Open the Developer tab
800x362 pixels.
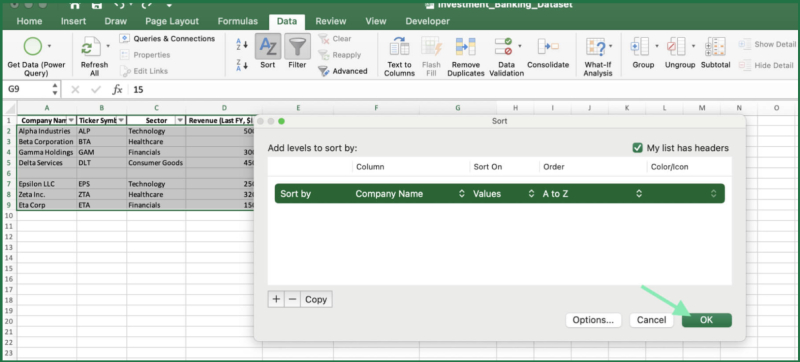pyautogui.click(x=428, y=21)
